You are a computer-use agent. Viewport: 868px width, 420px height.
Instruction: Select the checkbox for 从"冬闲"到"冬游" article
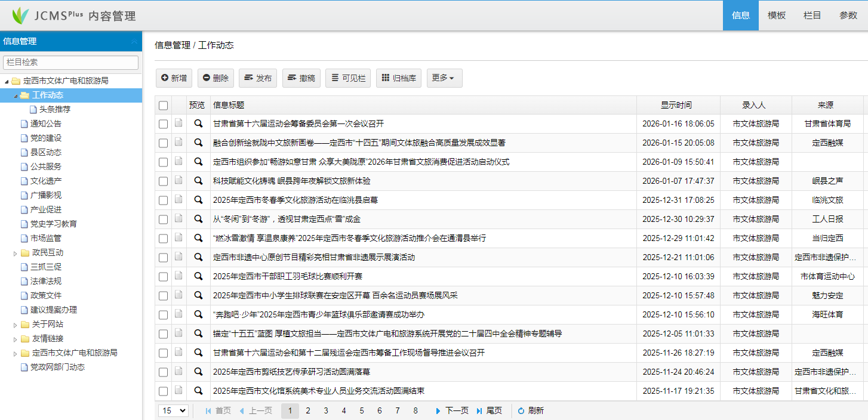click(x=164, y=220)
